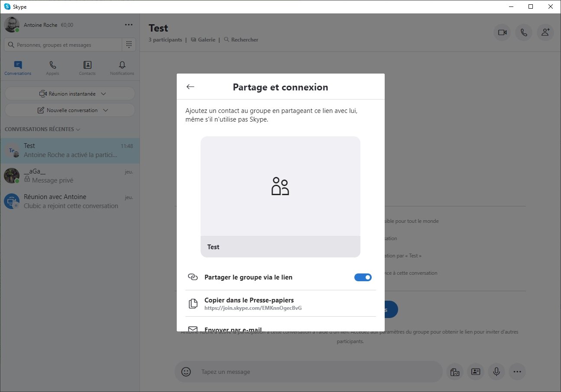Open the Nouvelle conversation dropdown arrow
Image resolution: width=561 pixels, height=392 pixels.
point(105,110)
